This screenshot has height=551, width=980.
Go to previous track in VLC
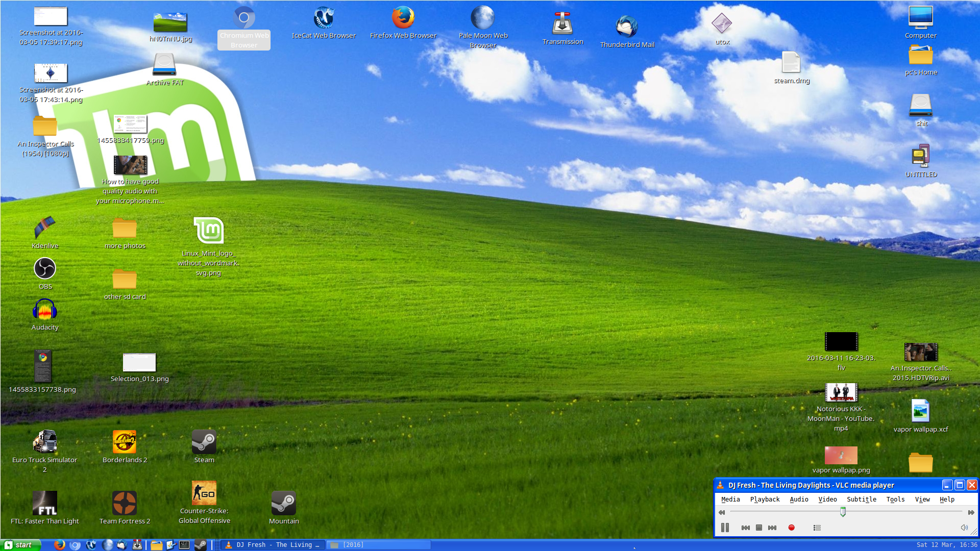pyautogui.click(x=746, y=528)
